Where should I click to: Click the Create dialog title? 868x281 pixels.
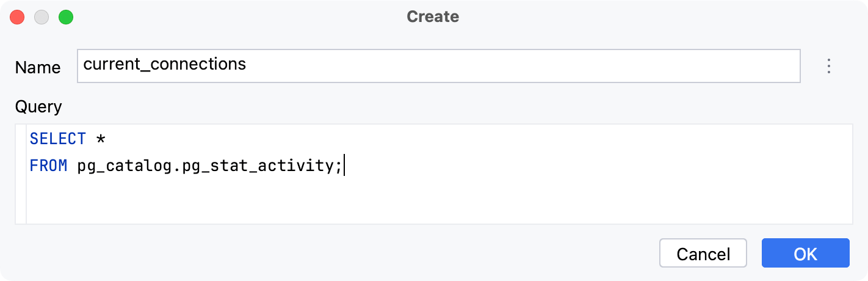tap(433, 17)
